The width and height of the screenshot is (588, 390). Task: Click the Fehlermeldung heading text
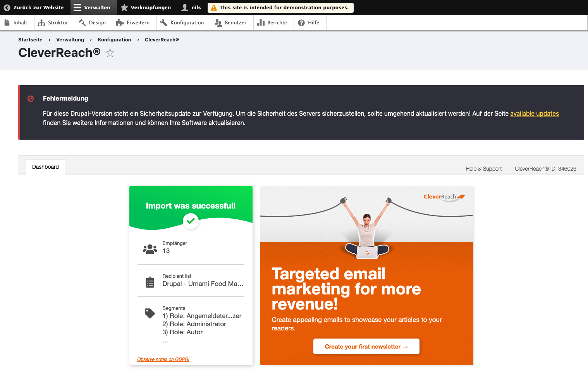[x=65, y=98]
